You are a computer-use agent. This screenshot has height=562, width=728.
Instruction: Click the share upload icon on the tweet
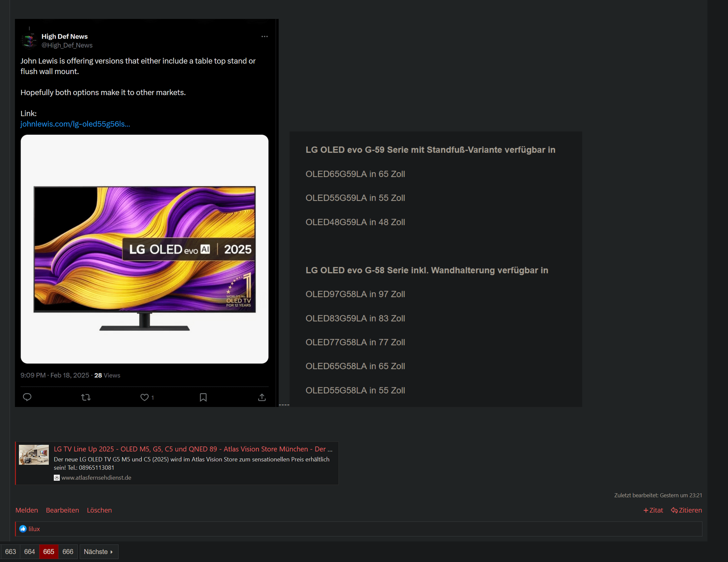tap(262, 397)
